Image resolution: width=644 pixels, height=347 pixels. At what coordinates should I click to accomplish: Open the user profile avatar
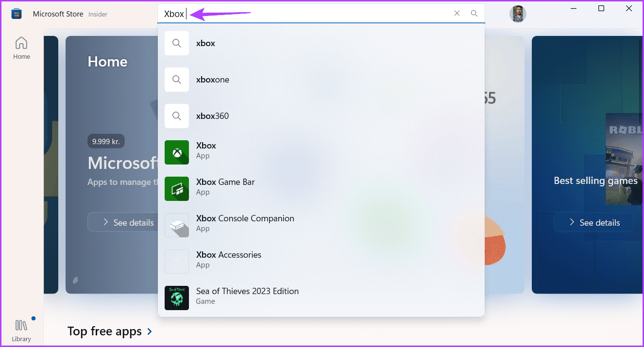coord(518,14)
